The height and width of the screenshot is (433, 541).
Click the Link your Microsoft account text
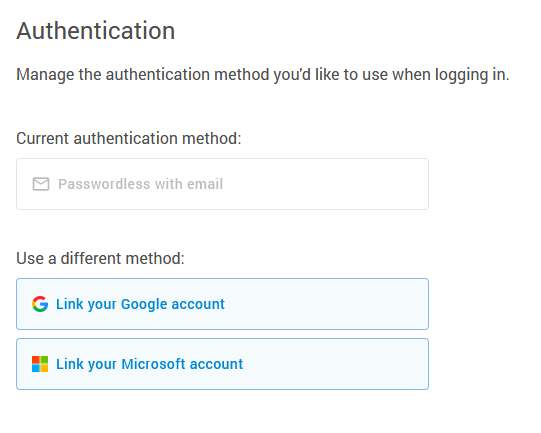(x=150, y=364)
